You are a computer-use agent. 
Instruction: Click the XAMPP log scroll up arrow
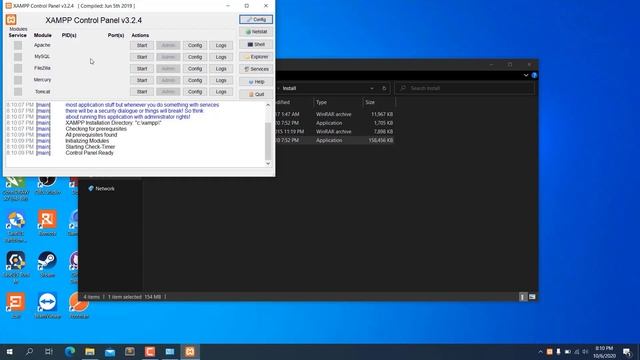point(268,105)
